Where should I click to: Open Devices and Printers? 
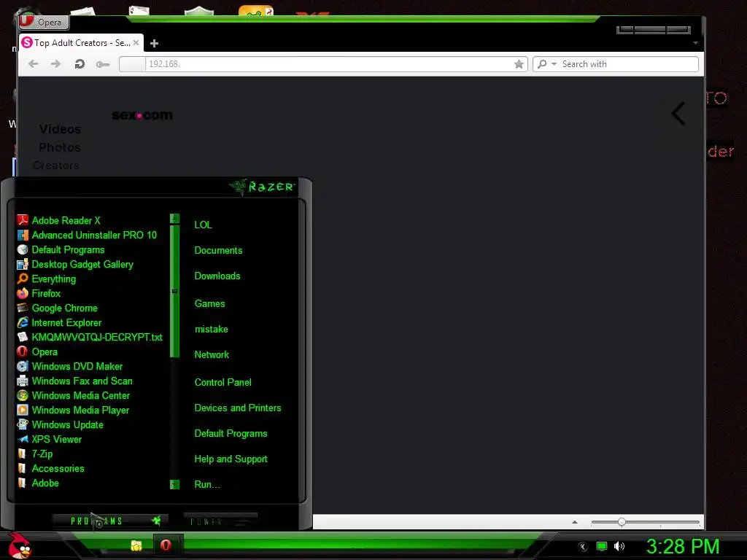(238, 408)
